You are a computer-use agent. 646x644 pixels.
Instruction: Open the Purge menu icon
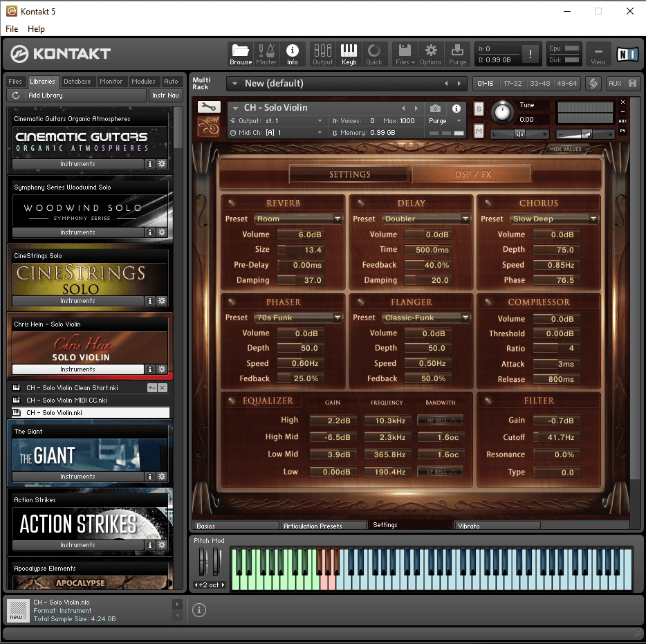(457, 54)
